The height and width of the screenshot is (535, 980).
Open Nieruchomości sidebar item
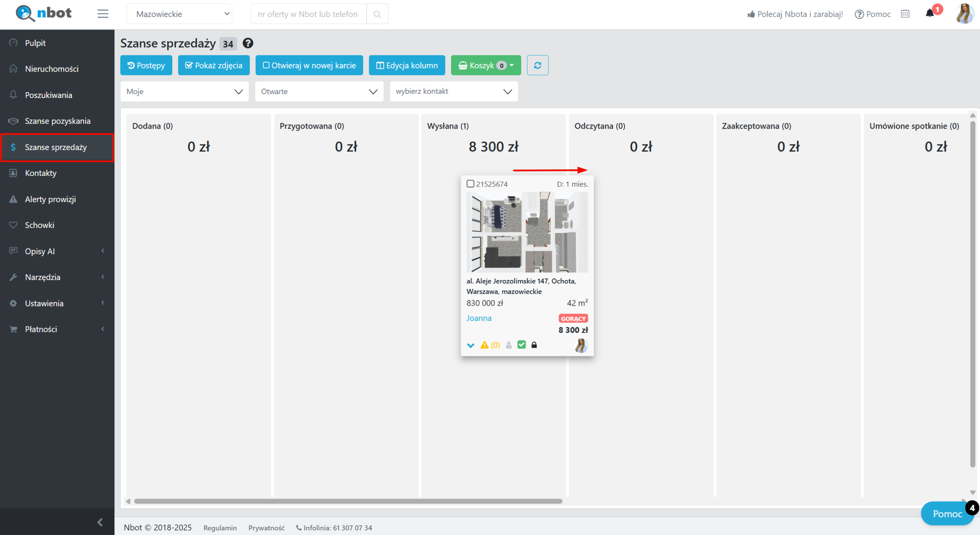(51, 69)
